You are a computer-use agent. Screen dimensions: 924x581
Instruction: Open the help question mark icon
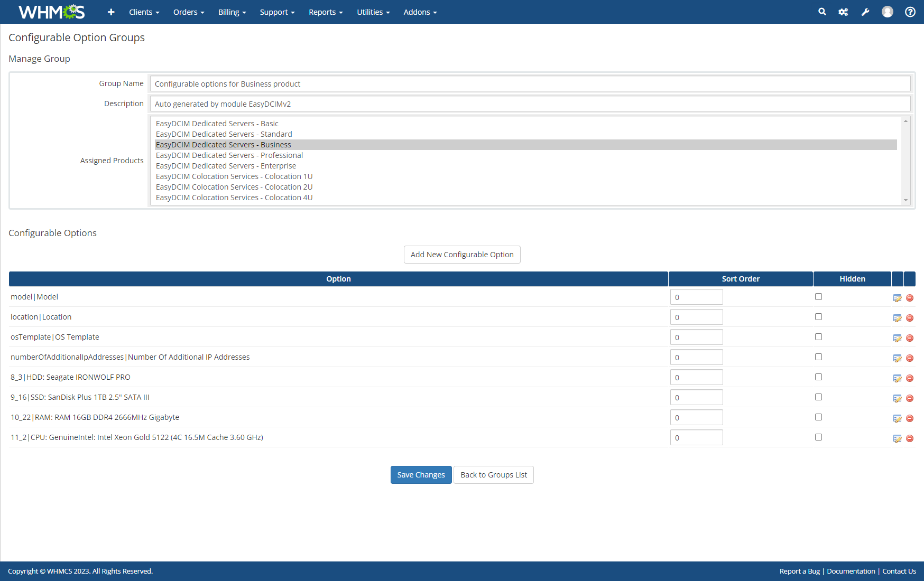click(910, 12)
